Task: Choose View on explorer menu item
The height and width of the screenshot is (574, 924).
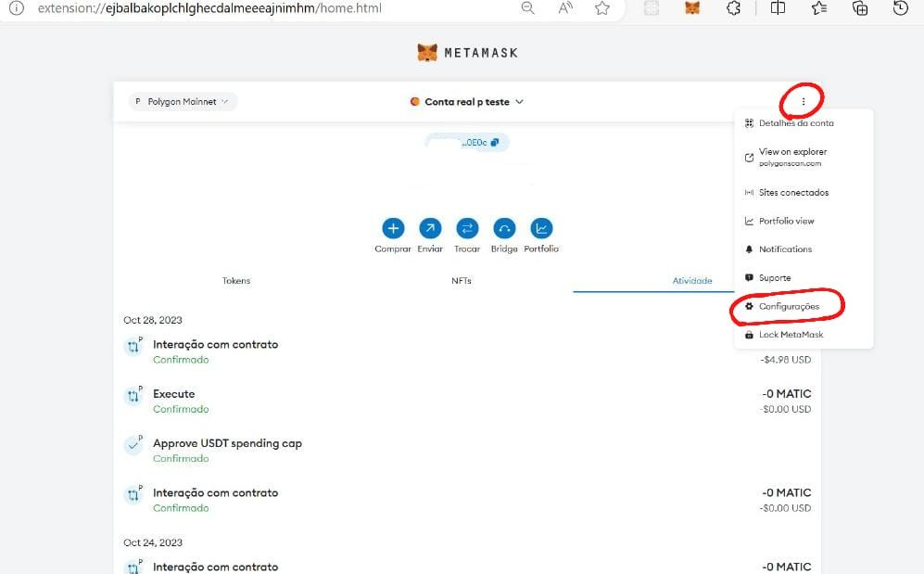Action: [x=804, y=157]
